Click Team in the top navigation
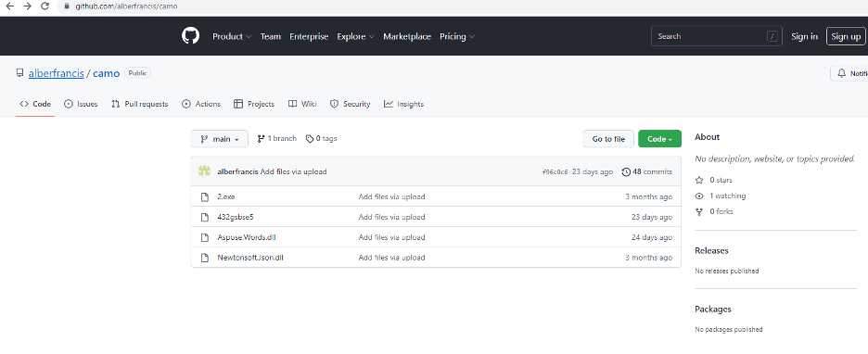This screenshot has width=868, height=354. pos(271,36)
